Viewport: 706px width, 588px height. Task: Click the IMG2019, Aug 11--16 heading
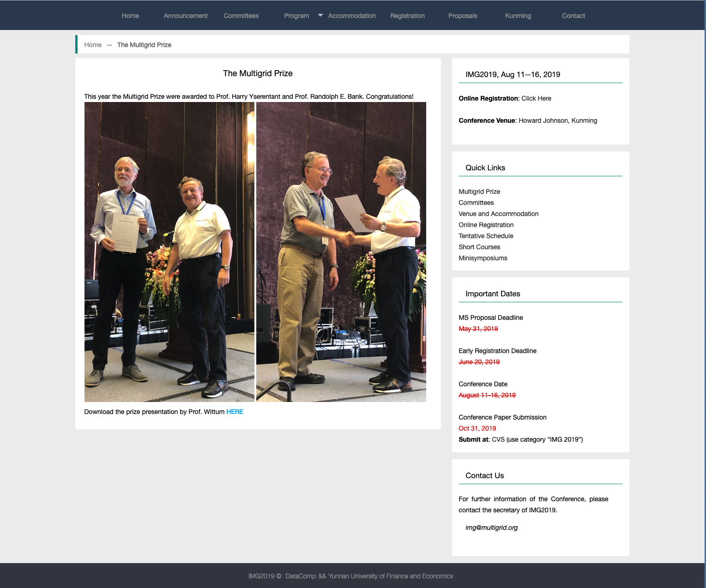tap(513, 74)
